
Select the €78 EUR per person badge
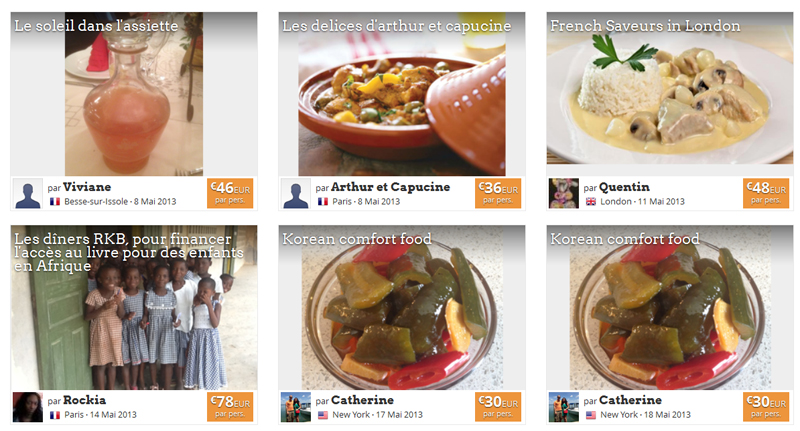coord(230,406)
